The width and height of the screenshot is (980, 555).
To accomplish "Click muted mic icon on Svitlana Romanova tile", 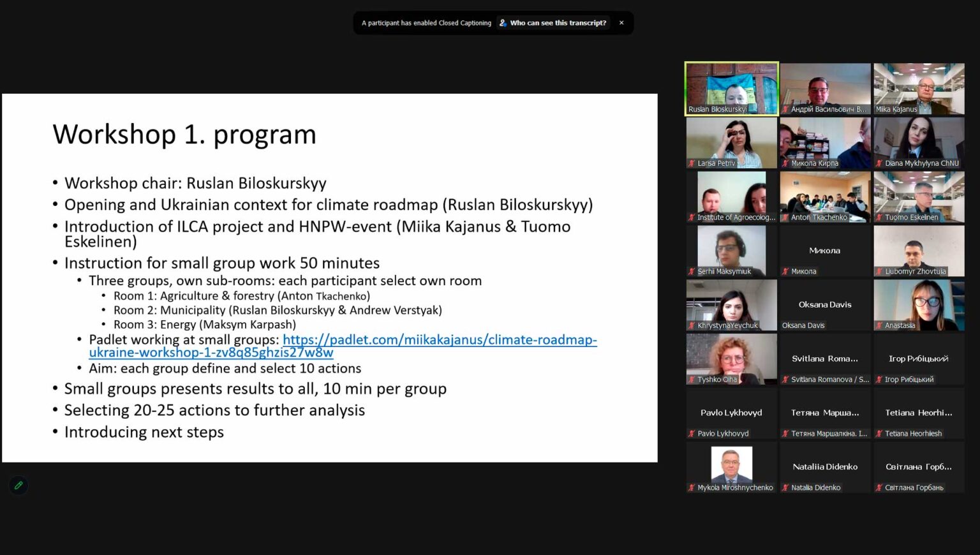I will (x=785, y=380).
